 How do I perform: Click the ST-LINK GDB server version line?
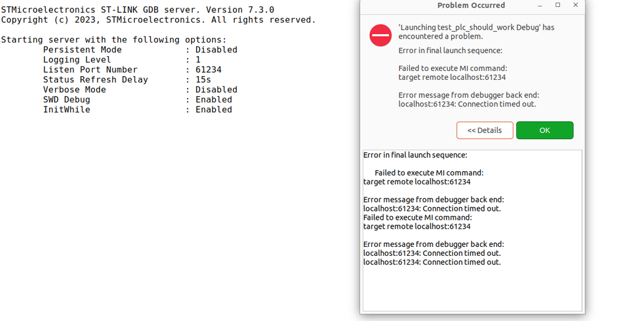coord(137,10)
